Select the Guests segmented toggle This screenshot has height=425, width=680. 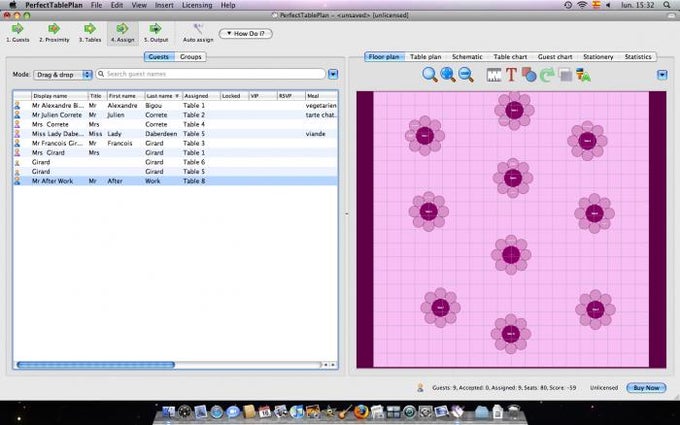158,57
